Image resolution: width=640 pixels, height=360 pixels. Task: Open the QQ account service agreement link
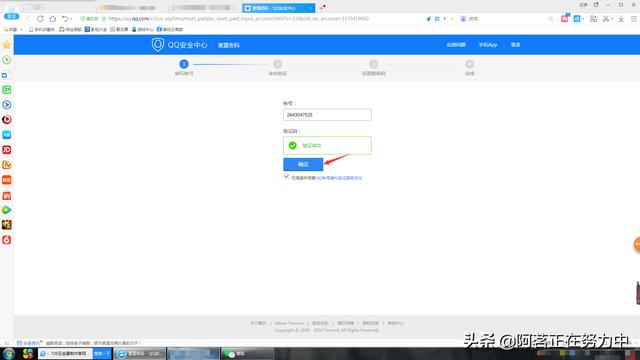click(x=339, y=178)
